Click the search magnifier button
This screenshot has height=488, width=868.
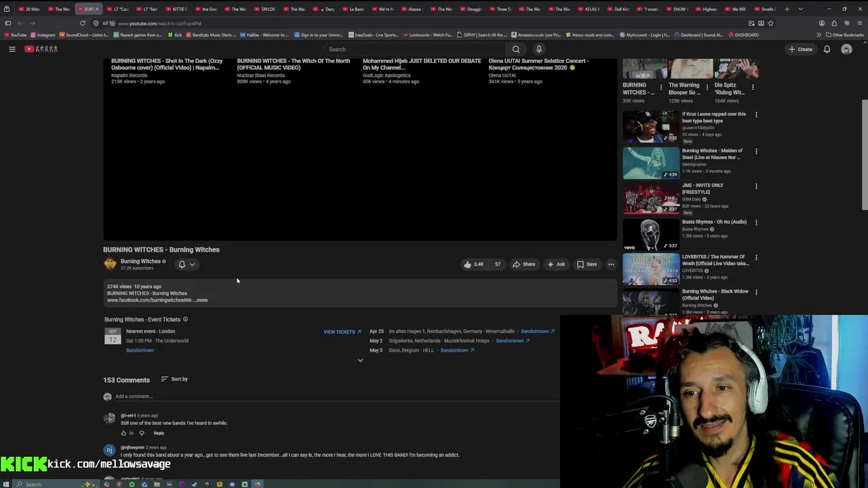pos(516,49)
